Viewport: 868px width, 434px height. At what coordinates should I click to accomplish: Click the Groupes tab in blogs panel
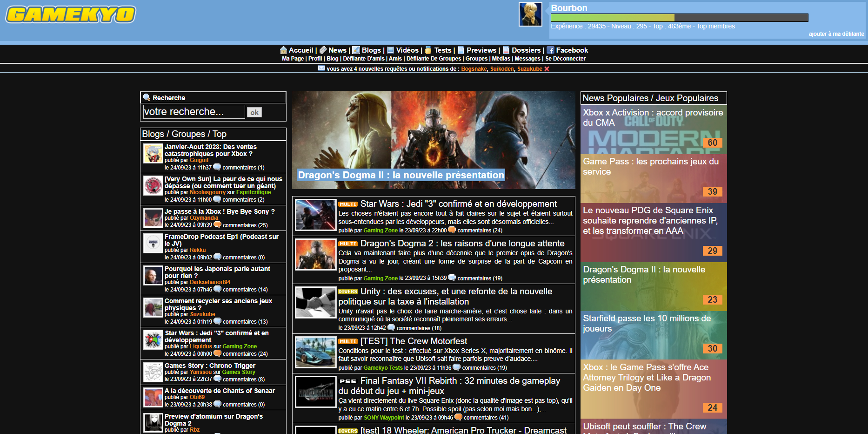188,134
